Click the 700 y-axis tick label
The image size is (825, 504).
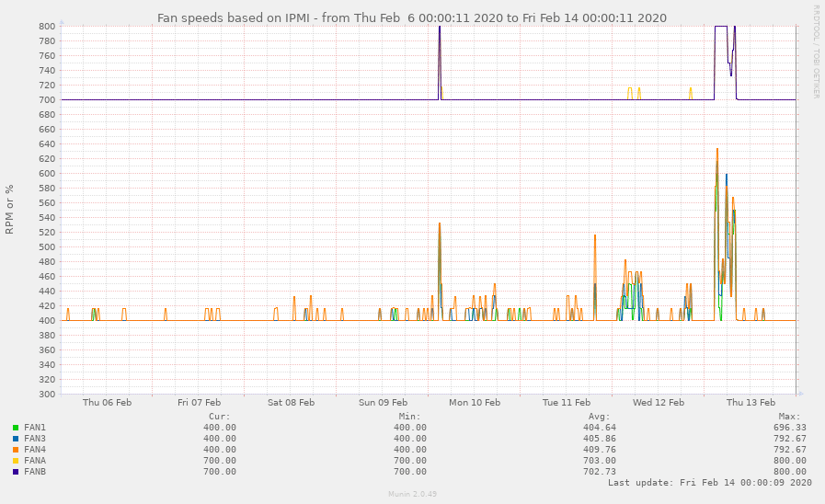tap(47, 100)
